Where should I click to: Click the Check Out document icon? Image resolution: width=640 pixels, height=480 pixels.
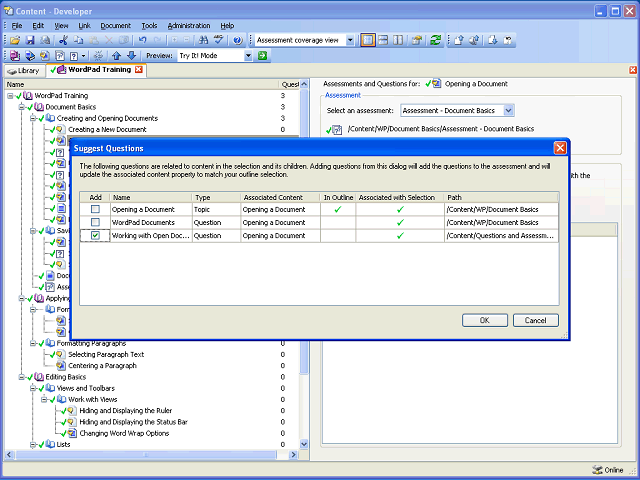tap(493, 40)
